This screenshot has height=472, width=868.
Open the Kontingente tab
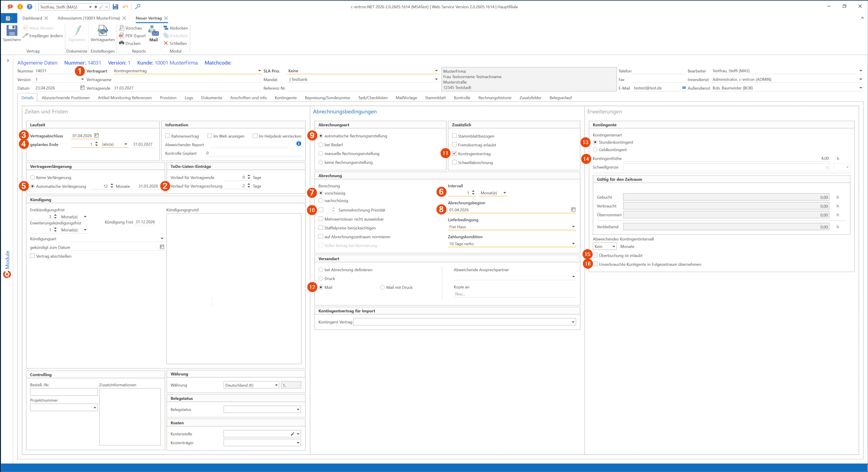coord(286,98)
